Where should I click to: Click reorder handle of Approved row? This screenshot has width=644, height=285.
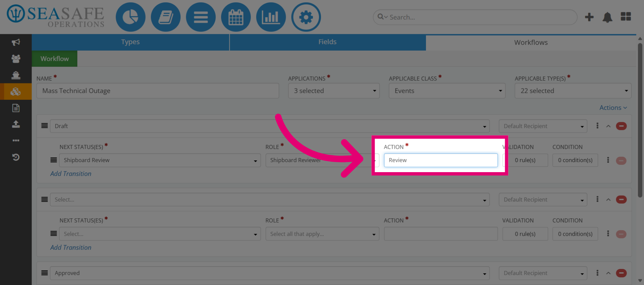tap(45, 273)
